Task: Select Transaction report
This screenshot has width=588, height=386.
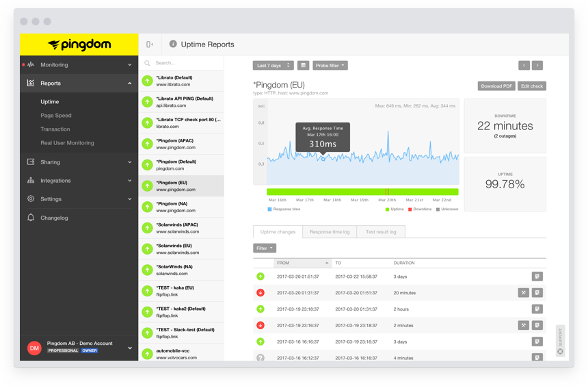Action: 55,129
